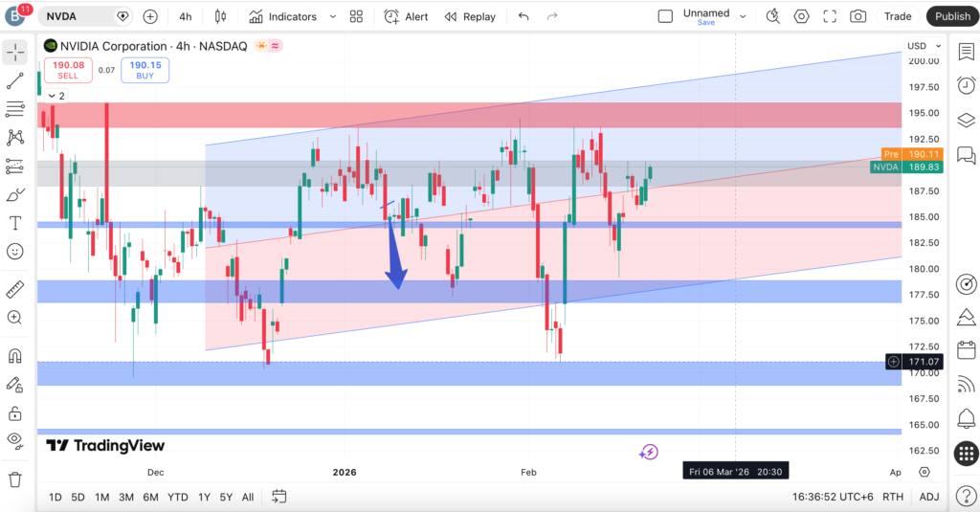Switch to 1Y time range
The width and height of the screenshot is (980, 512).
(204, 497)
